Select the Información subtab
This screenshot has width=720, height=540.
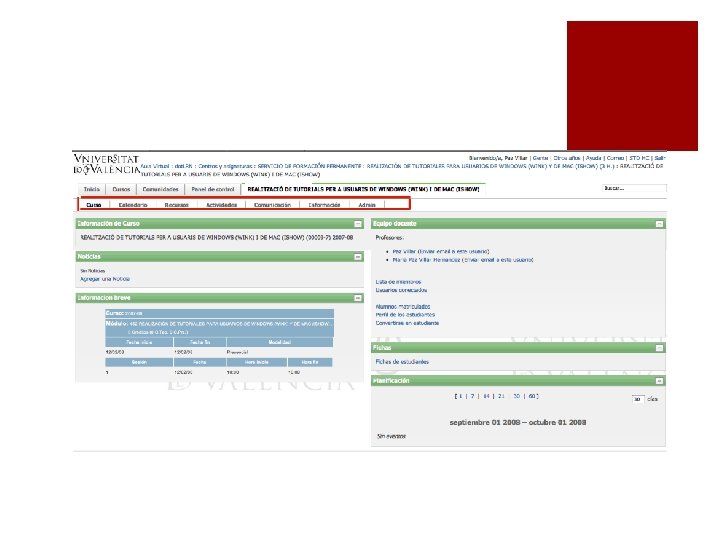[x=324, y=205]
